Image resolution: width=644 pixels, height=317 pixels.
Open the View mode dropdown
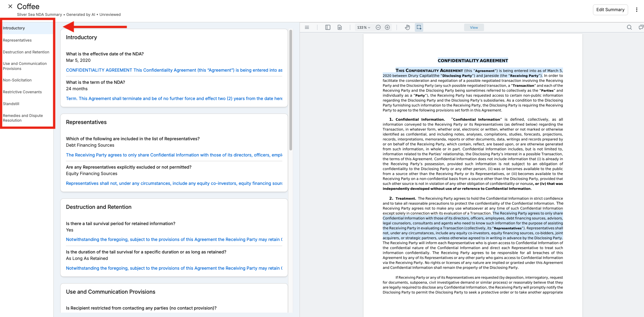coord(474,27)
